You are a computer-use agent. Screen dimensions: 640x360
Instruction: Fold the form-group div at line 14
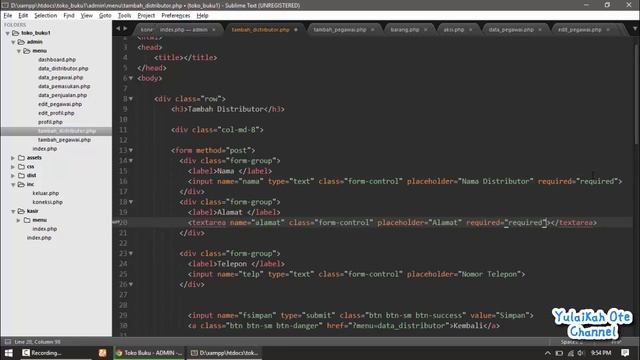(131, 161)
